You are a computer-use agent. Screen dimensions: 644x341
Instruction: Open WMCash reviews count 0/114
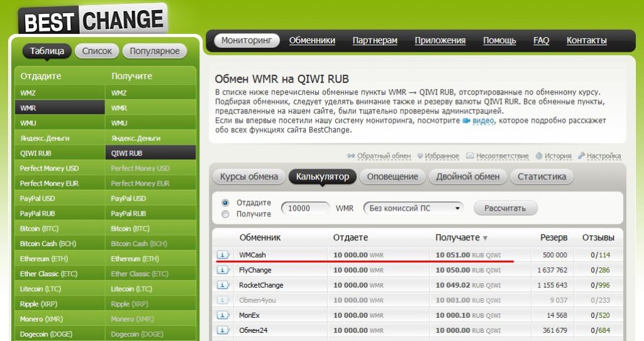[x=600, y=255]
